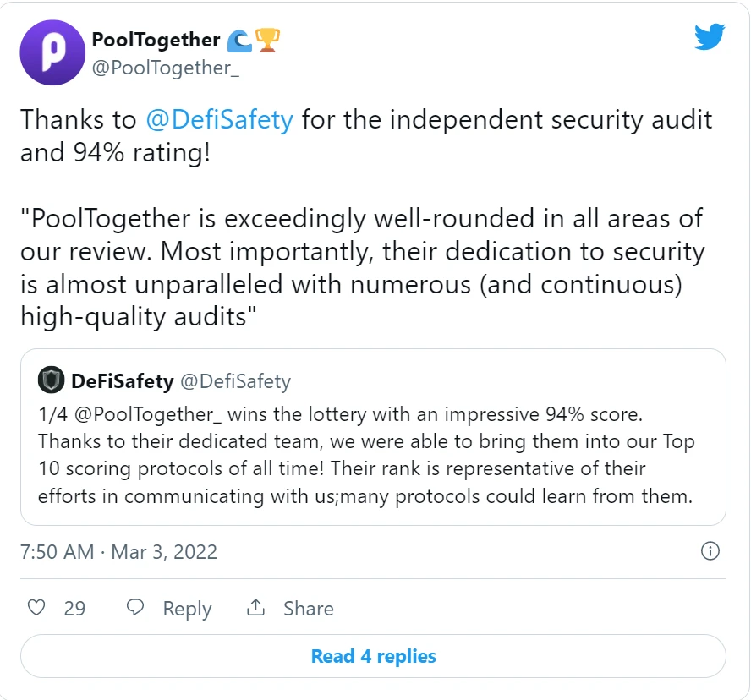Click the trophy emoji beside PoolTogether name
The height and width of the screenshot is (700, 751).
(268, 41)
